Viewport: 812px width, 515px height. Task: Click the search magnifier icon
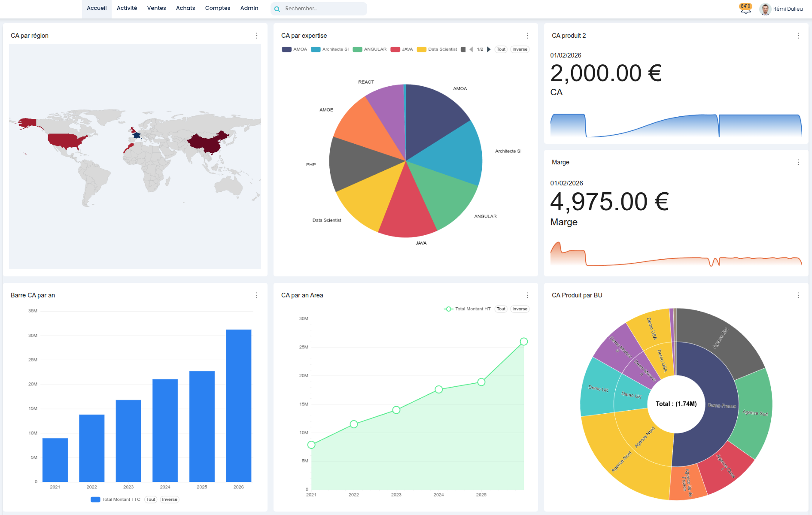click(277, 9)
